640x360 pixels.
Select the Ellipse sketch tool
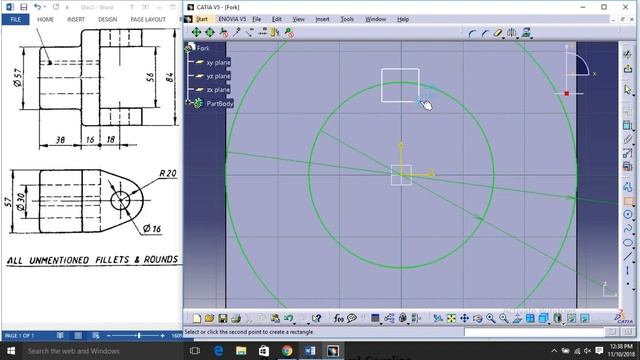(628, 243)
